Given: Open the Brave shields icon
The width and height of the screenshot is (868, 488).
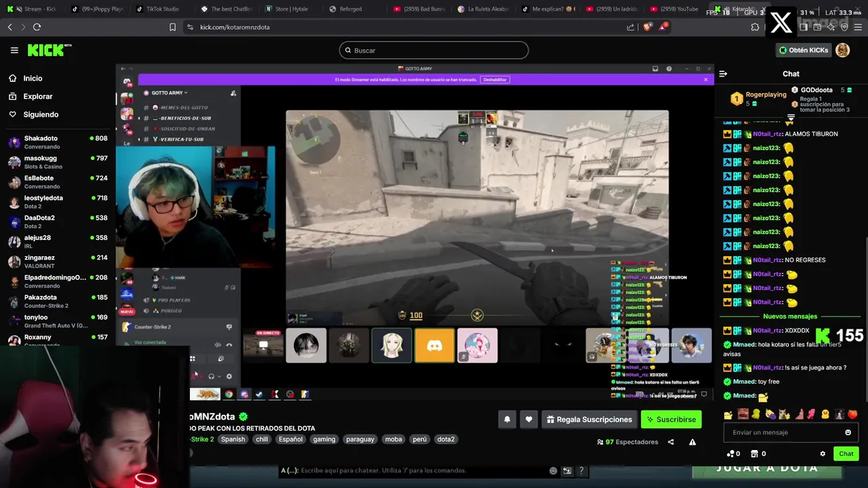Looking at the screenshot, I should [x=647, y=27].
